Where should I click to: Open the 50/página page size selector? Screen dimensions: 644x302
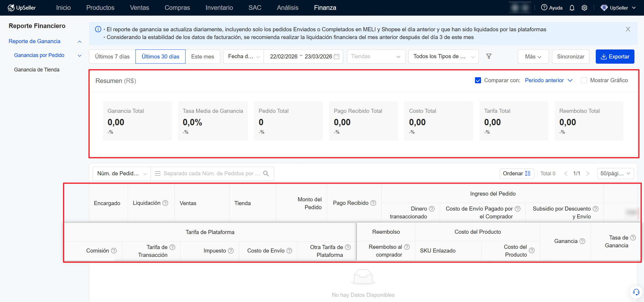(615, 174)
